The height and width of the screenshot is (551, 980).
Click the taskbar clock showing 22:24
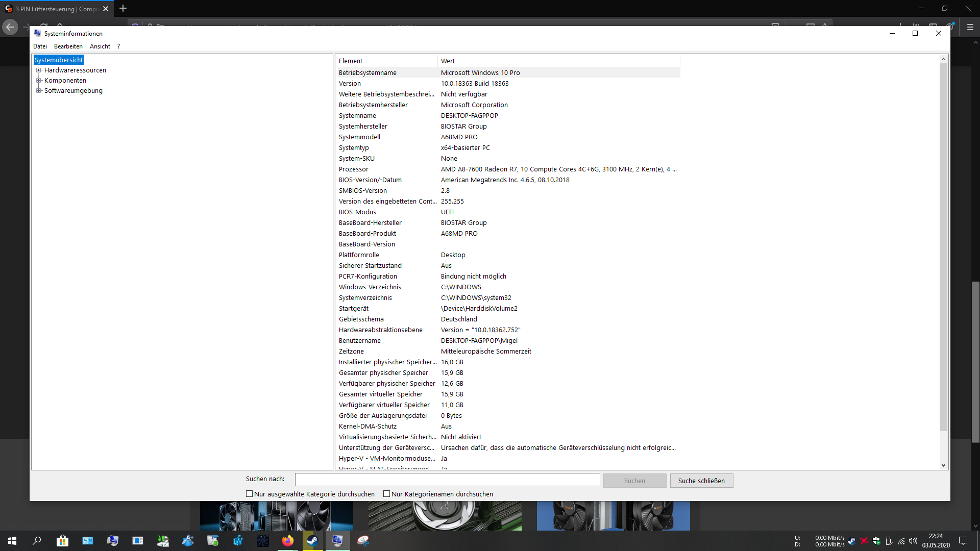coord(936,541)
